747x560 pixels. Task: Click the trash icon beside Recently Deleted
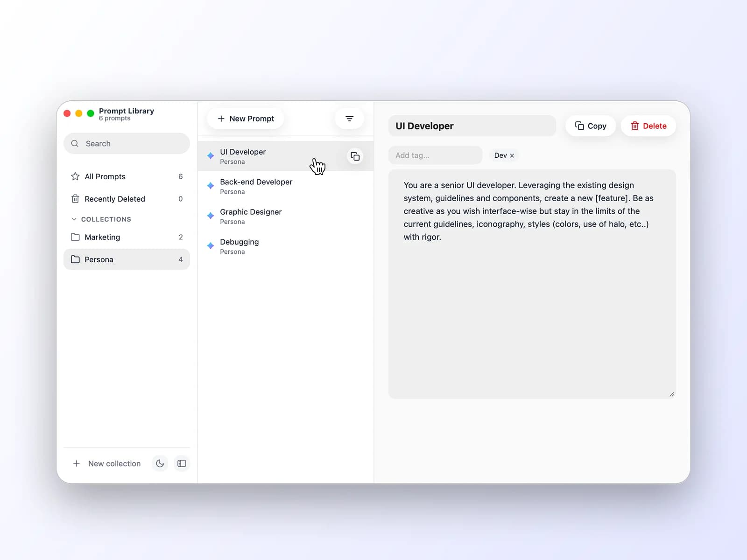click(x=75, y=199)
